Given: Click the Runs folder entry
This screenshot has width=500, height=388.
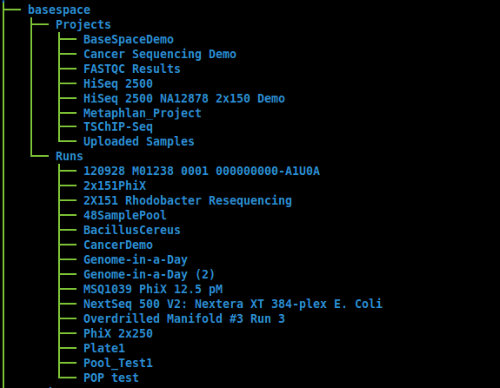Looking at the screenshot, I should click(x=69, y=157).
